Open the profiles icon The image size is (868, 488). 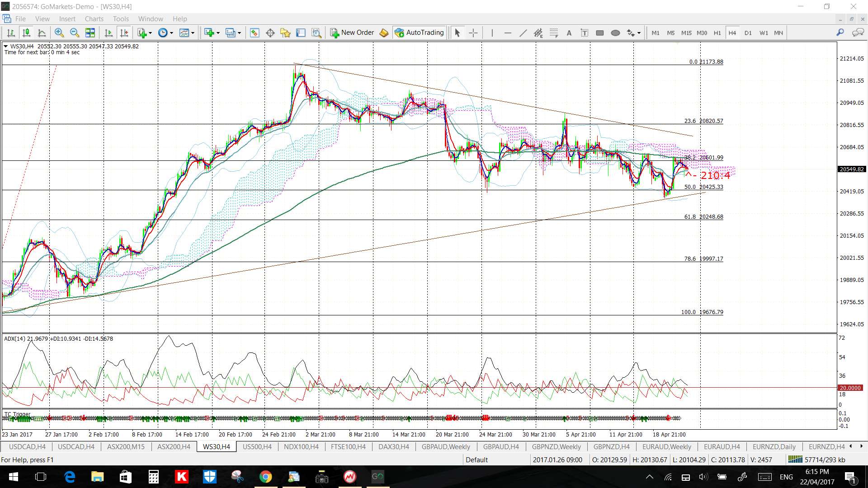(231, 33)
